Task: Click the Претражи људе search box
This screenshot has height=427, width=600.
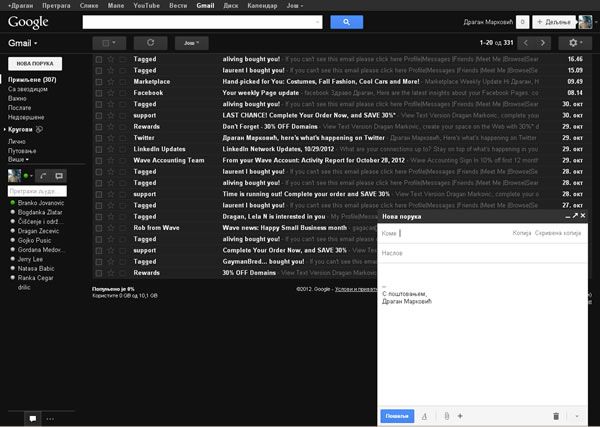Action: pos(37,191)
